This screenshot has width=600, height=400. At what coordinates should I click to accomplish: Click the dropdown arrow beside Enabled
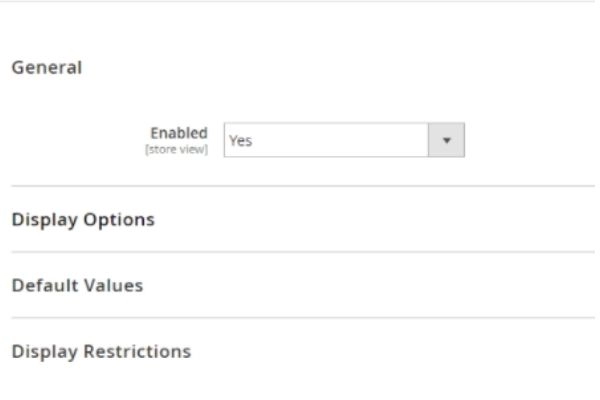(447, 141)
